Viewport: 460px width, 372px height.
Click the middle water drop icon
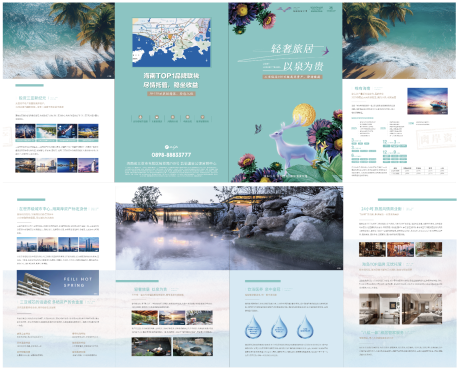coord(279,327)
